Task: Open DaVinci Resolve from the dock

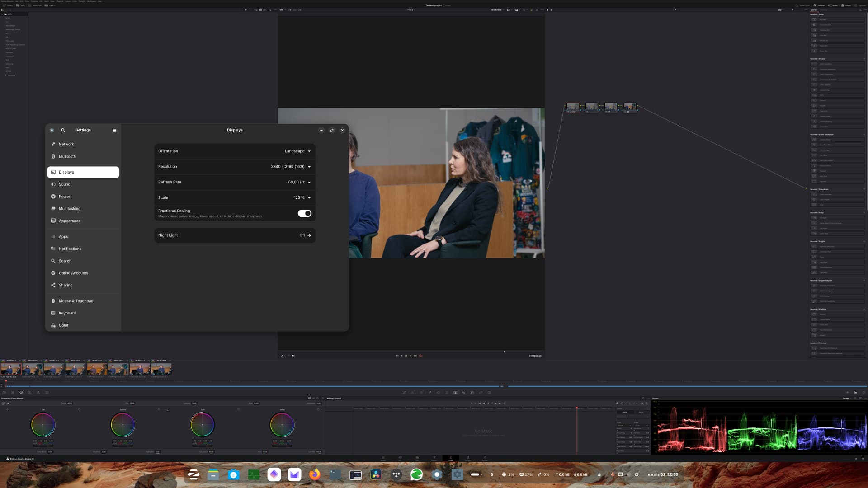Action: 376,474
